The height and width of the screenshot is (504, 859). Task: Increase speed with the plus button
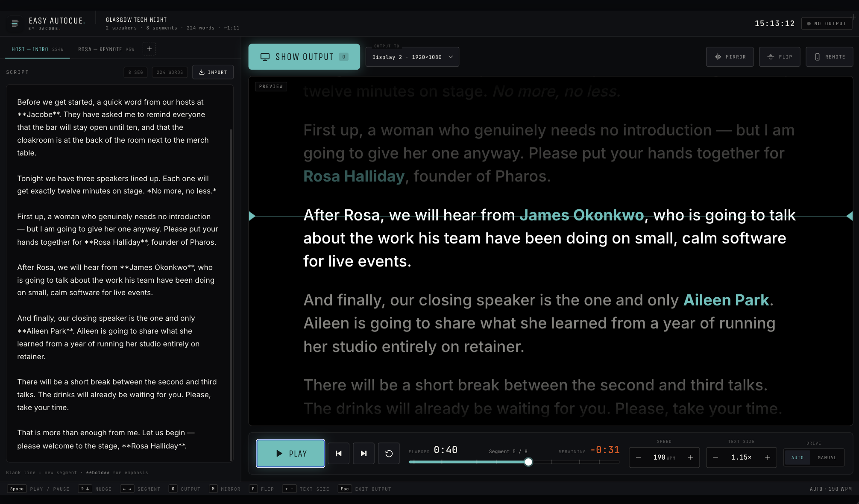pos(690,457)
